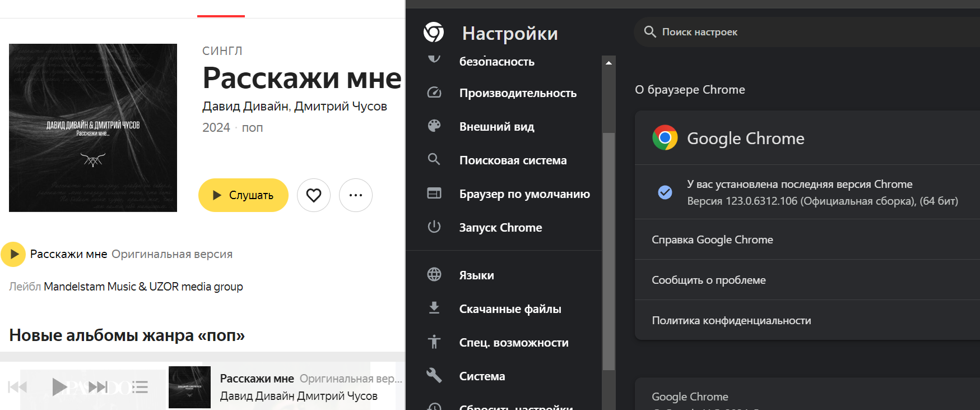980x410 pixels.
Task: Click the Внешний вид palette icon
Action: pyautogui.click(x=434, y=126)
